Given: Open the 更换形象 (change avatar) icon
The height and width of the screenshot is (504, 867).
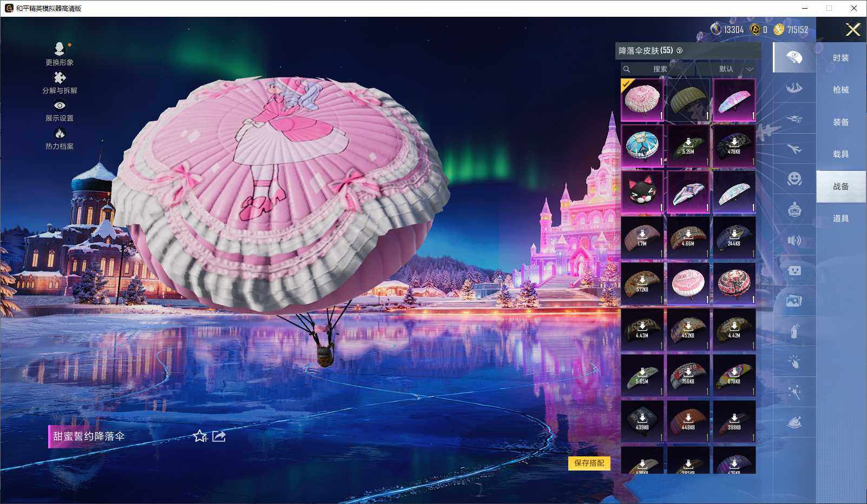Looking at the screenshot, I should click(x=60, y=50).
